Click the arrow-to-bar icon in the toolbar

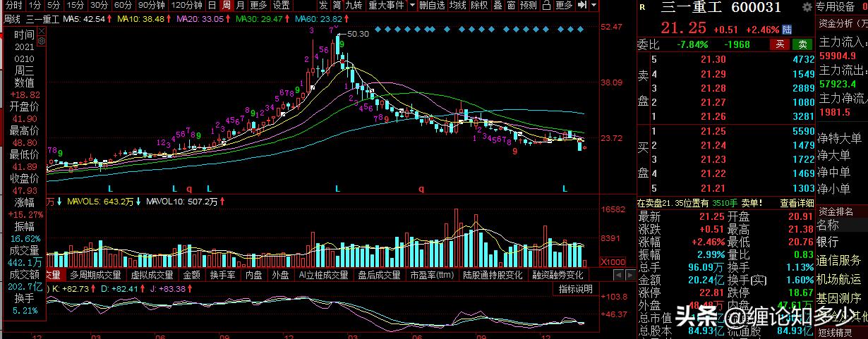581,6
